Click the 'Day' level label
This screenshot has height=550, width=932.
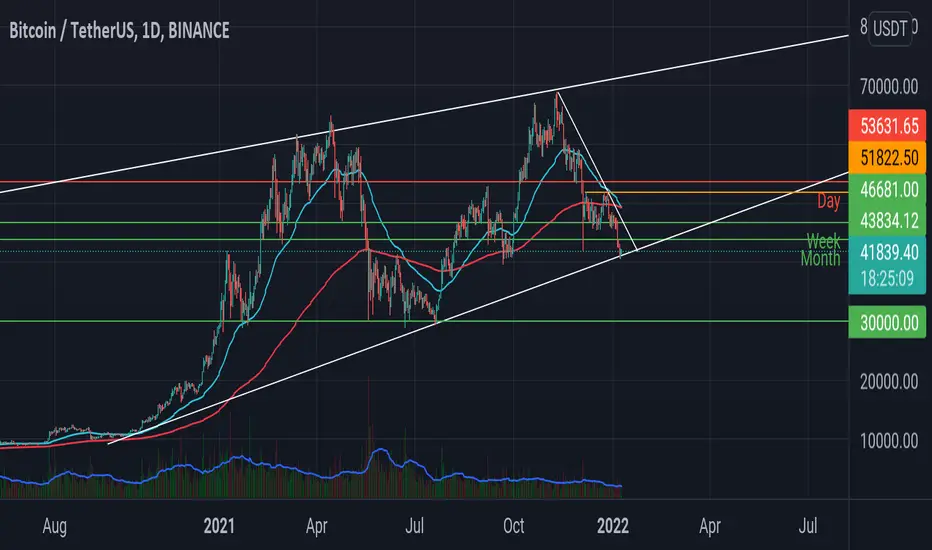pos(829,202)
